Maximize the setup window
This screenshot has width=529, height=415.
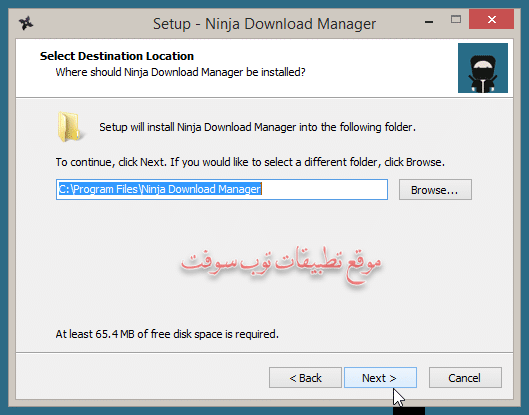click(456, 20)
